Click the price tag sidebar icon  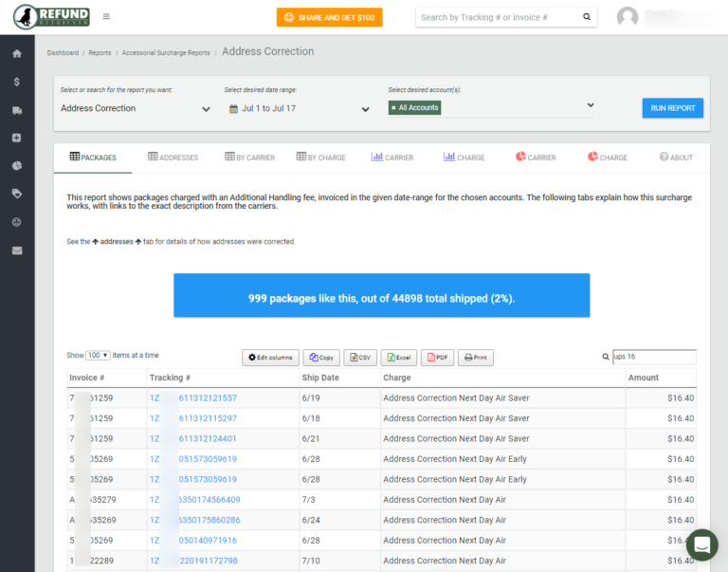(17, 194)
